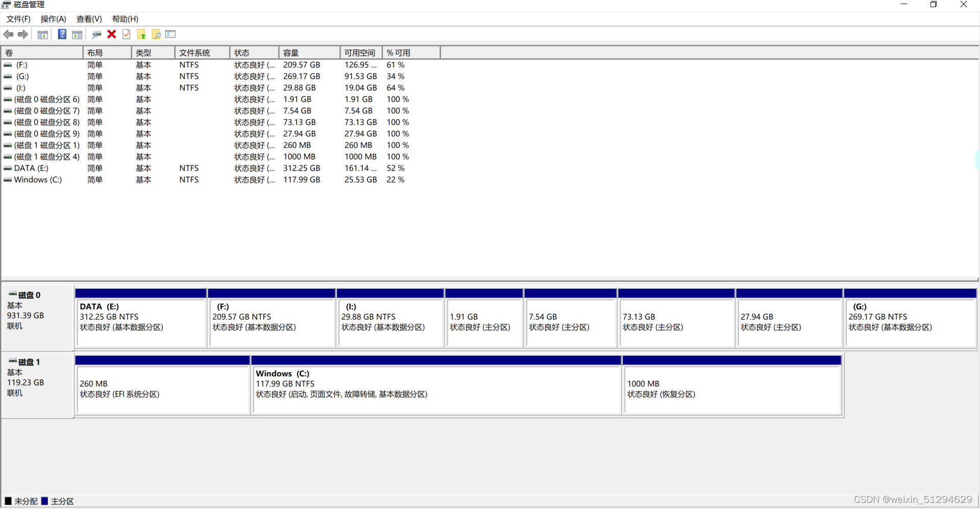Click the yellow folder with green arrow icon
The height and width of the screenshot is (509, 980).
(x=141, y=34)
